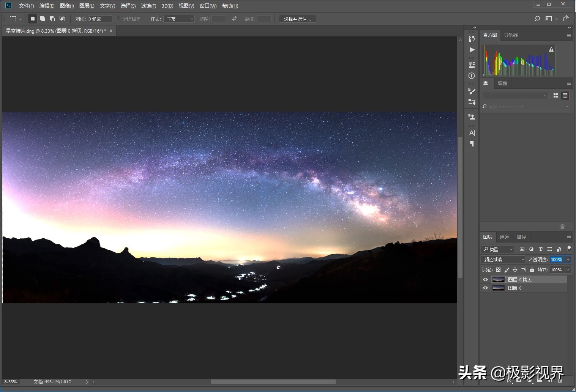Open the History panel icon

pos(472,39)
